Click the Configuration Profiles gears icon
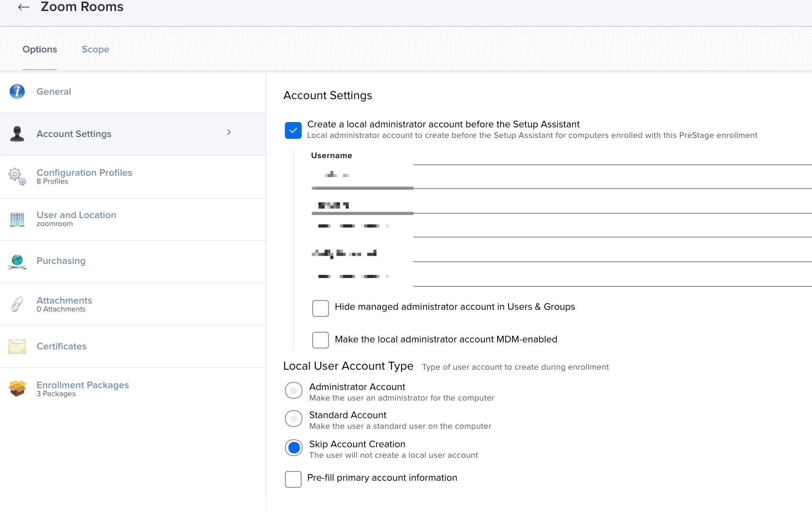The height and width of the screenshot is (512, 812). click(x=17, y=177)
